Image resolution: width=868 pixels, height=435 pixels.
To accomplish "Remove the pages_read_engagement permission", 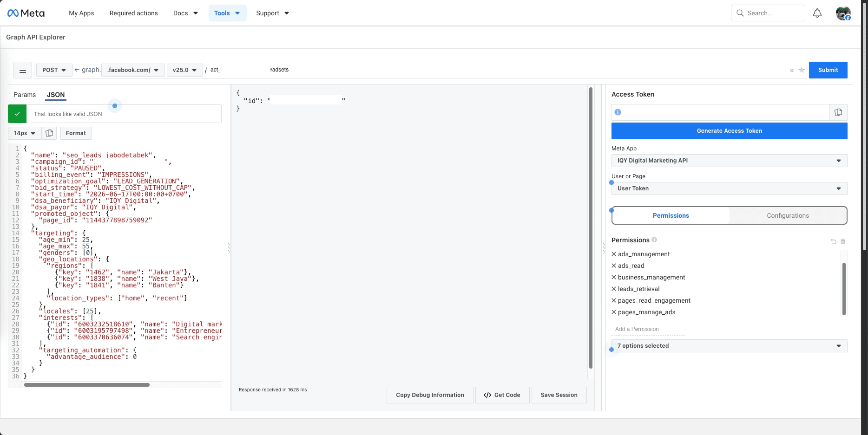I will tap(614, 300).
